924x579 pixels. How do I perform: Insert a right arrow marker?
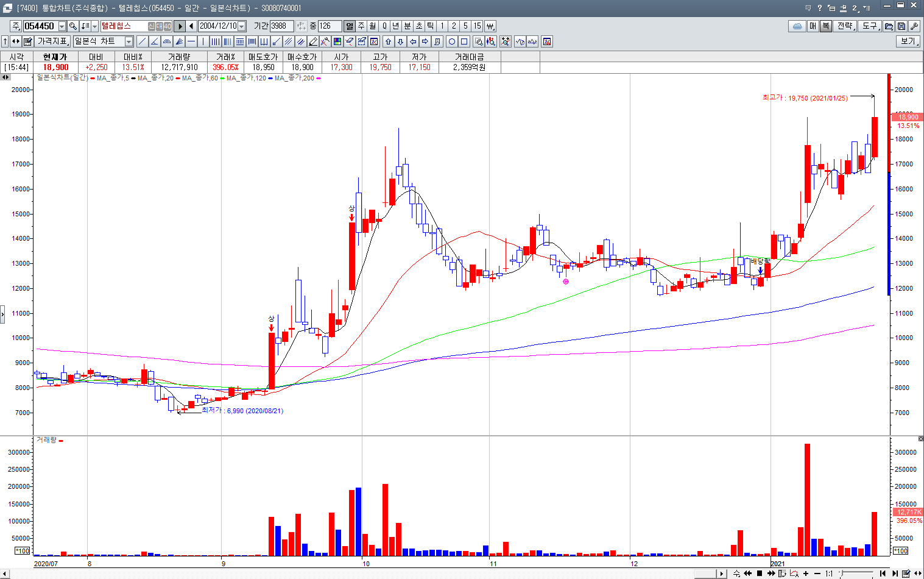(x=425, y=41)
